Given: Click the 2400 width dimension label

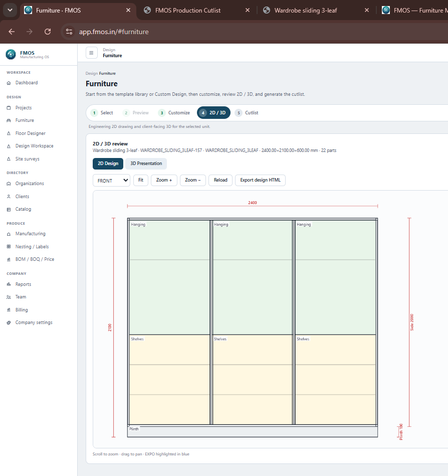Looking at the screenshot, I should point(253,203).
